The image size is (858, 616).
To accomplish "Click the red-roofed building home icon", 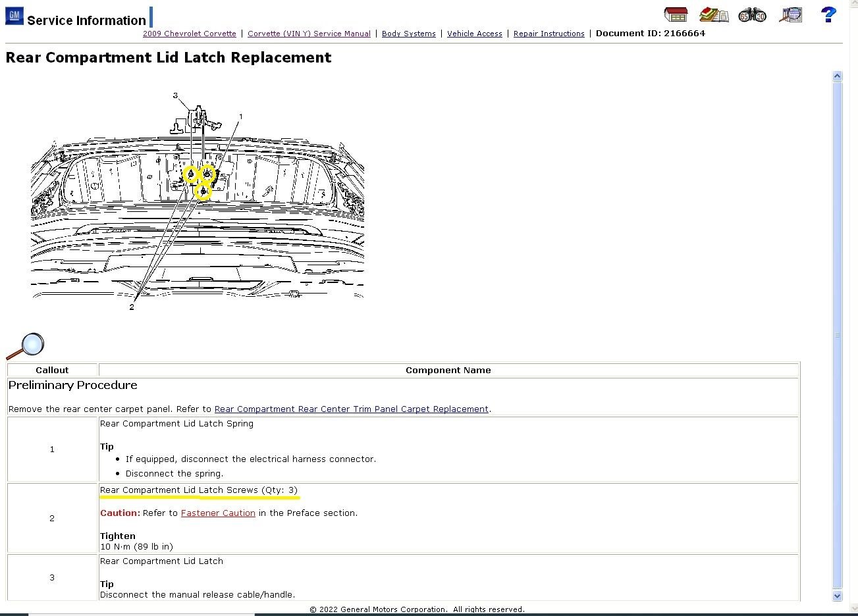I will click(676, 14).
